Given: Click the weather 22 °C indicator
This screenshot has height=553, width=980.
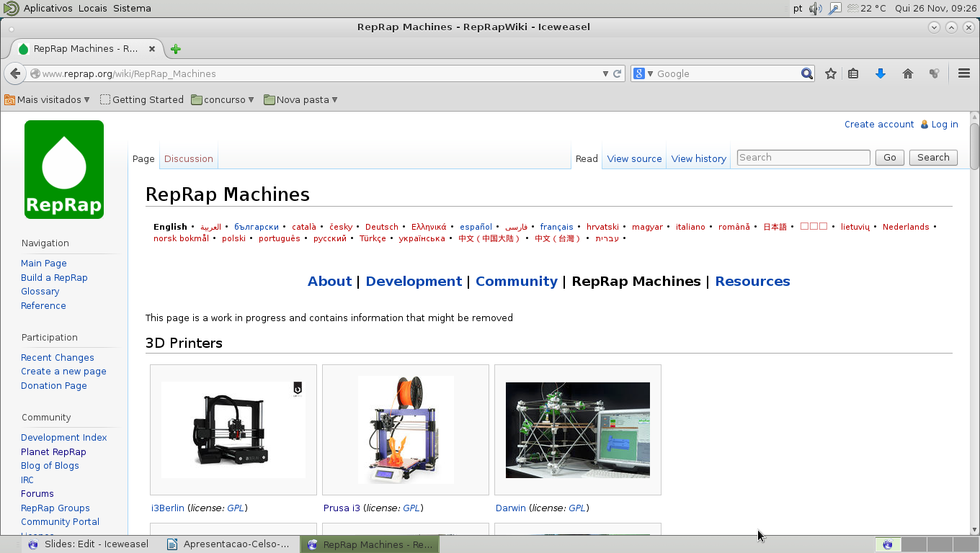Looking at the screenshot, I should (867, 9).
